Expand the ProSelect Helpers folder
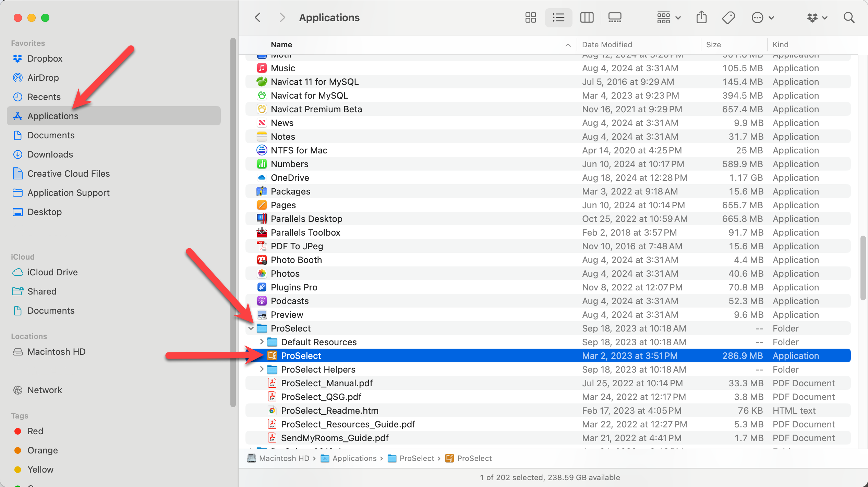The image size is (868, 487). point(262,369)
